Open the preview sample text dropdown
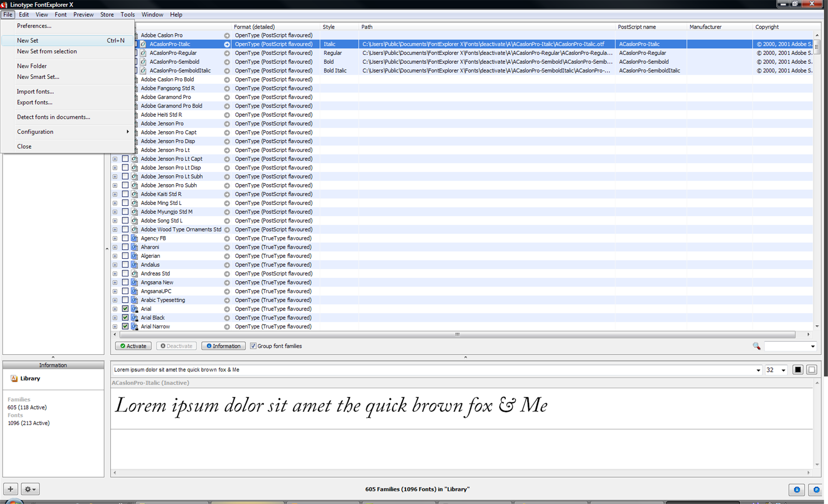The width and height of the screenshot is (828, 504). [758, 370]
